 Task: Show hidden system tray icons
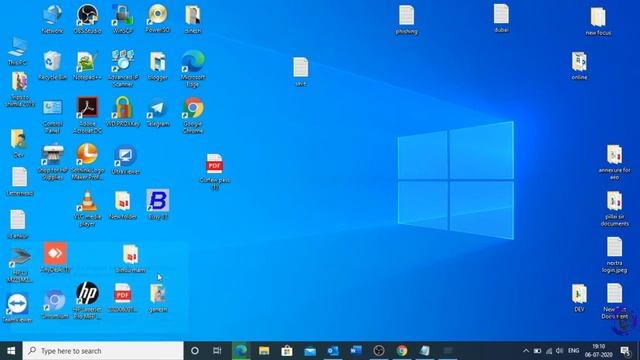[x=526, y=351]
